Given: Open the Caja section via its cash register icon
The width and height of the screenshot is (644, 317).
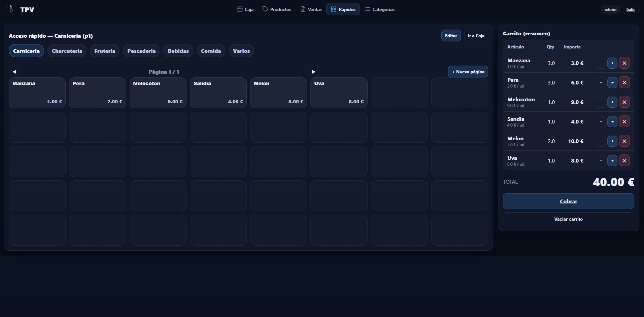Looking at the screenshot, I should 240,9.
